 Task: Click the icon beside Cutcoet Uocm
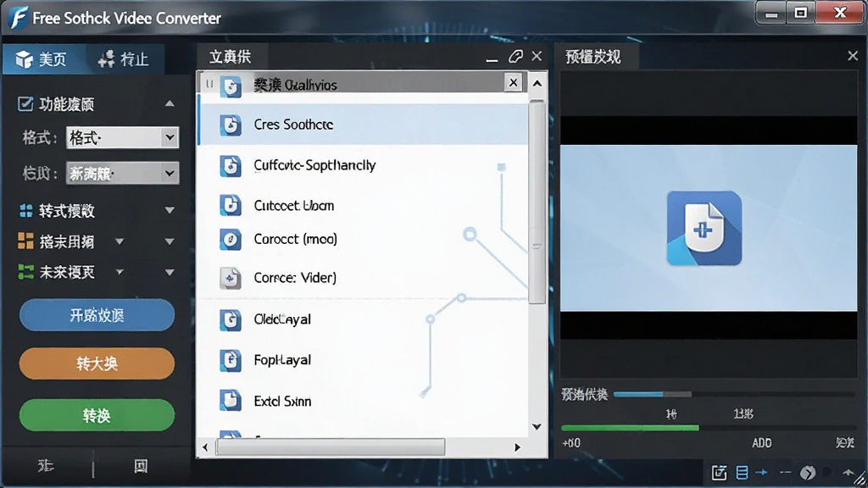(x=231, y=205)
